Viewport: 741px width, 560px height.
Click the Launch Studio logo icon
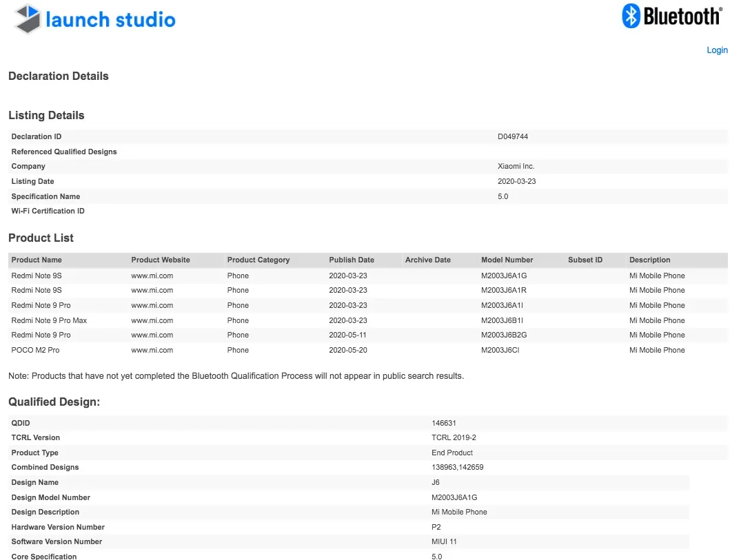(x=28, y=19)
